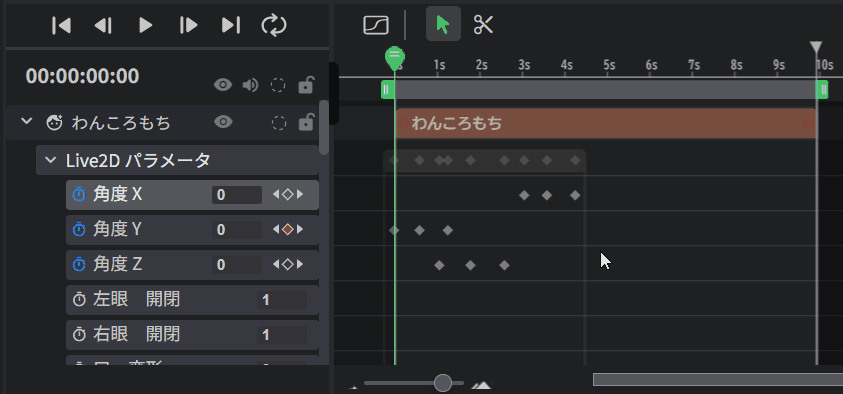
Task: Select the 角度 Z parameter row
Action: point(192,265)
